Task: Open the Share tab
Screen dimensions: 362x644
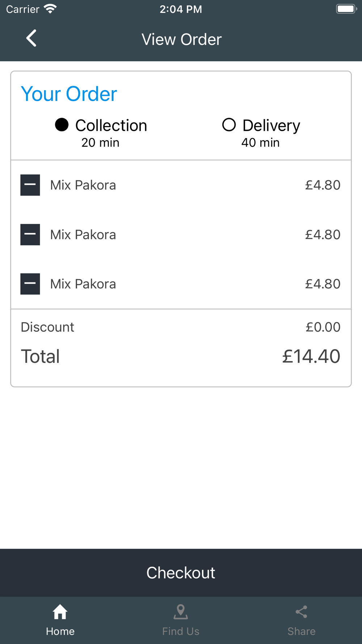Action: click(301, 620)
